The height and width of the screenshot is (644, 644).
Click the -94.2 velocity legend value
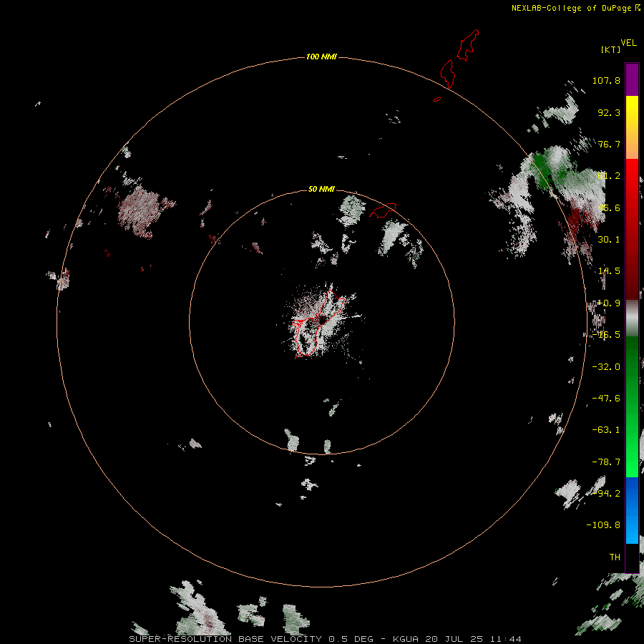[x=606, y=494]
